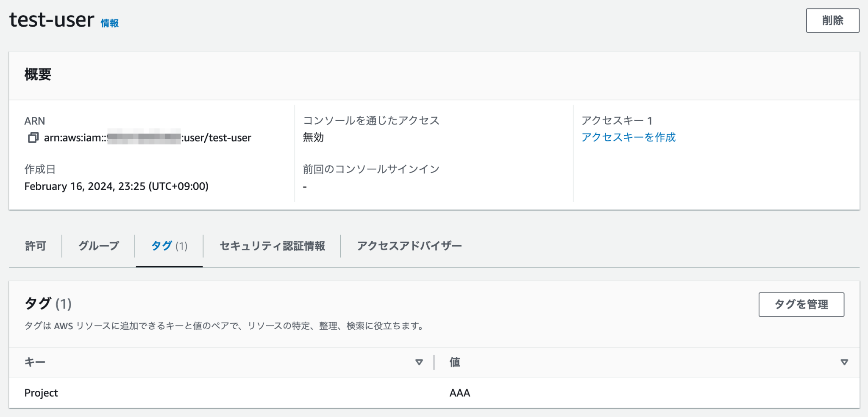Open the 値 column sort dropdown
Image resolution: width=868 pixels, height=417 pixels.
[x=844, y=362]
